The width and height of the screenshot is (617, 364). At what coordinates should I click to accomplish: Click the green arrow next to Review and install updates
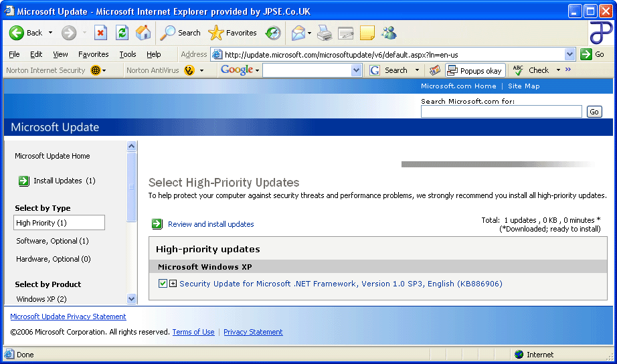pos(157,224)
